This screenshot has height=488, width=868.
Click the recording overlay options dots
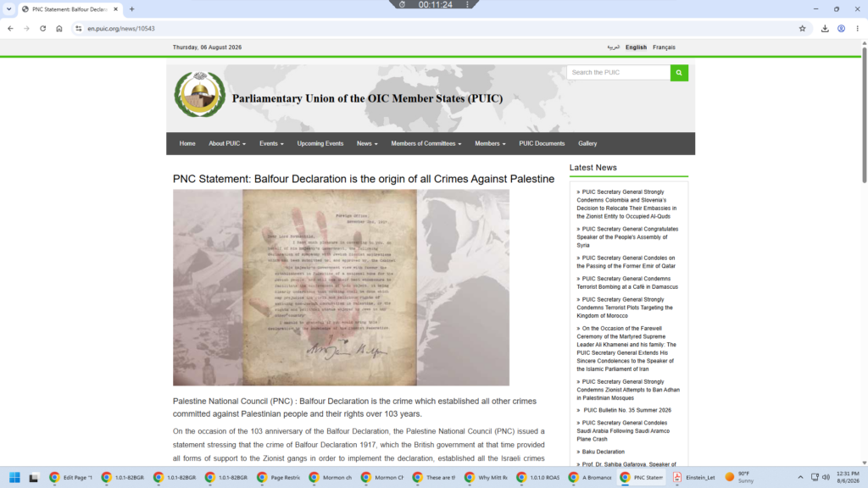[467, 4]
